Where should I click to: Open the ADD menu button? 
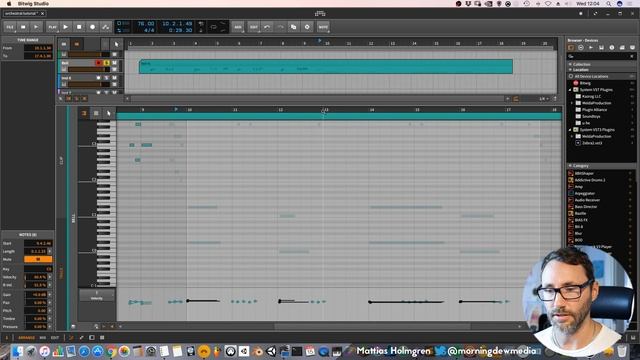pos(238,27)
